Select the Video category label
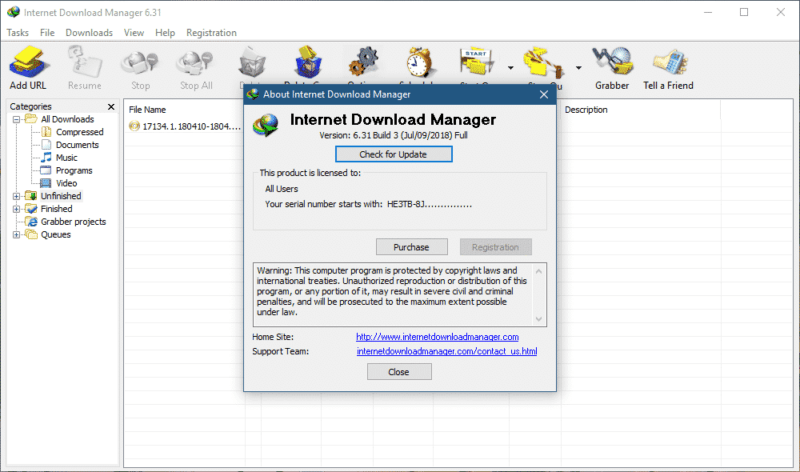 pos(66,183)
